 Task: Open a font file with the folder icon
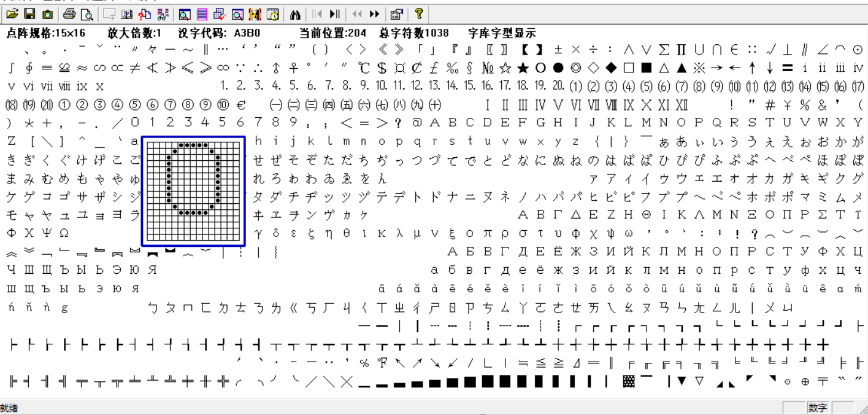click(13, 10)
